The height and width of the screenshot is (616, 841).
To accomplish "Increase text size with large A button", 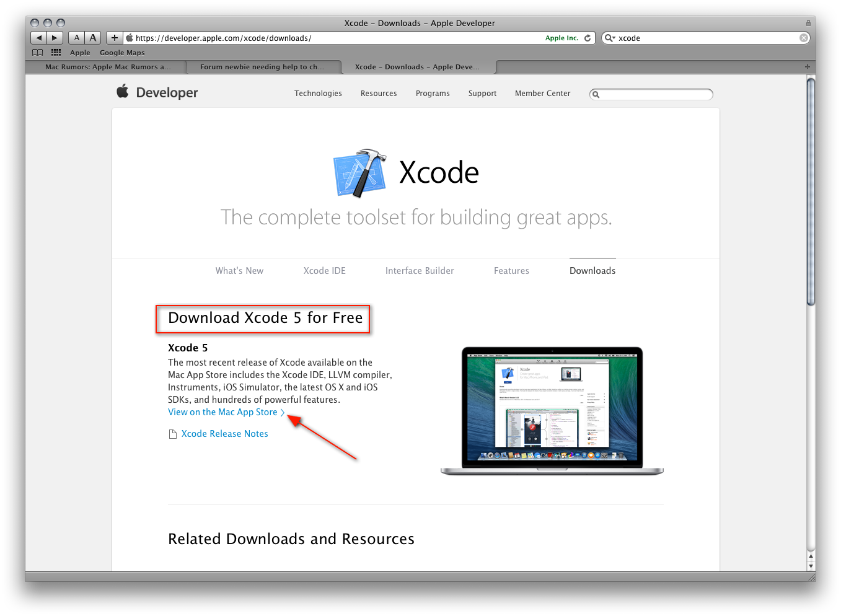I will 93,38.
